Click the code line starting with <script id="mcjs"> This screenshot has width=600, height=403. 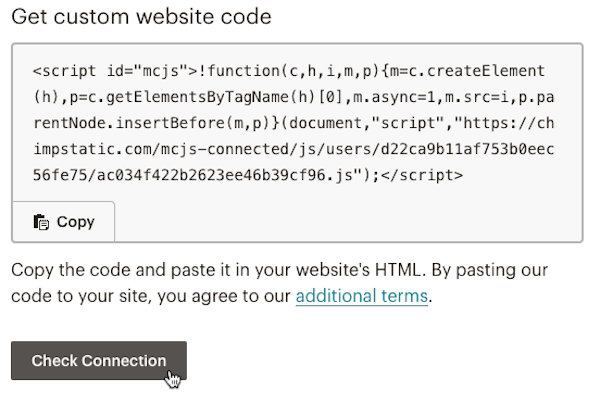pyautogui.click(x=289, y=71)
